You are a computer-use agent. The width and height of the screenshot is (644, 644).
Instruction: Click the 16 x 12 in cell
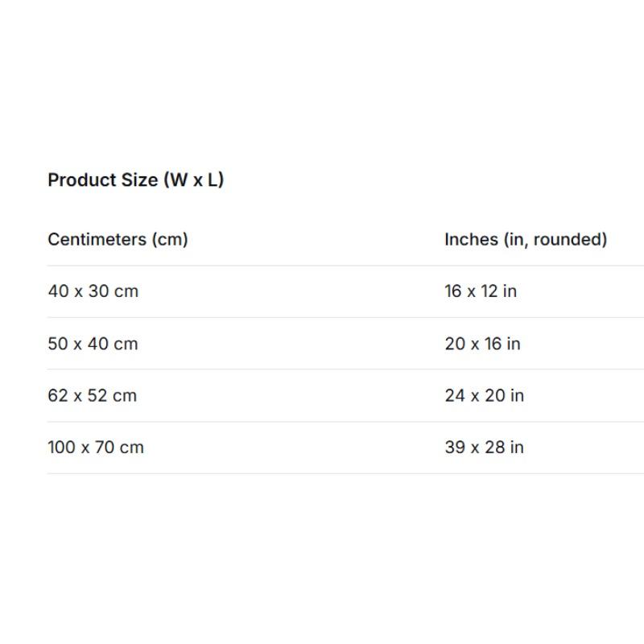[x=481, y=291]
